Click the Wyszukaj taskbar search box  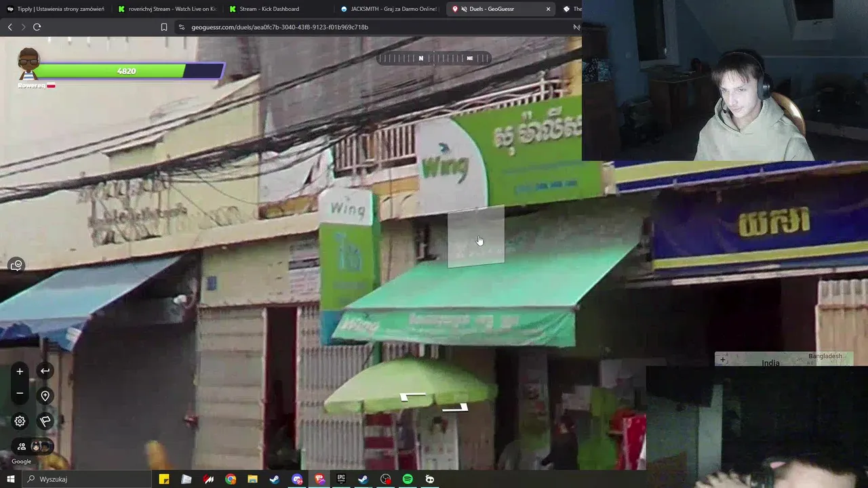[x=87, y=479]
